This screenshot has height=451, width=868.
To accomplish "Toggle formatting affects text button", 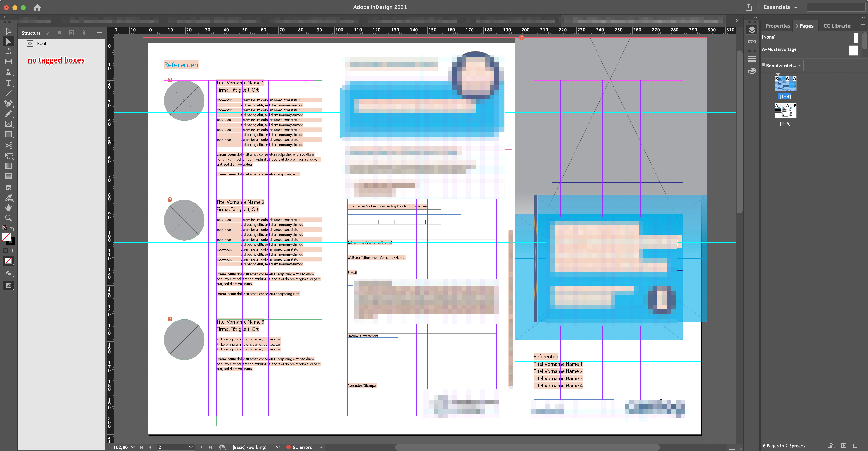I will pyautogui.click(x=13, y=251).
